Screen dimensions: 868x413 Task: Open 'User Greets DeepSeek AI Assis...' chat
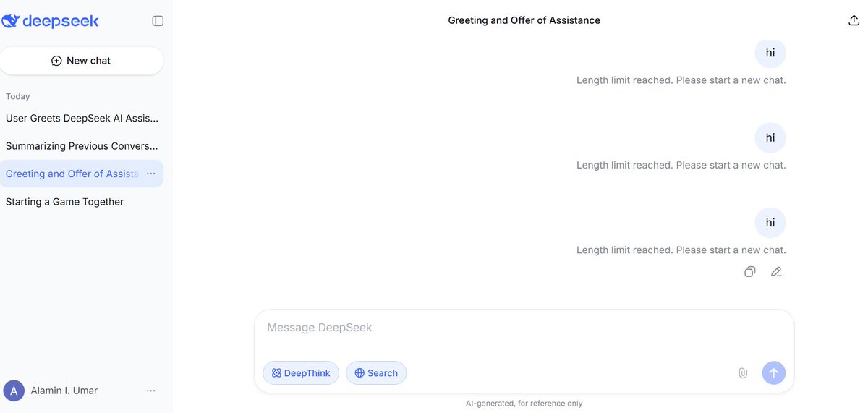pos(82,118)
